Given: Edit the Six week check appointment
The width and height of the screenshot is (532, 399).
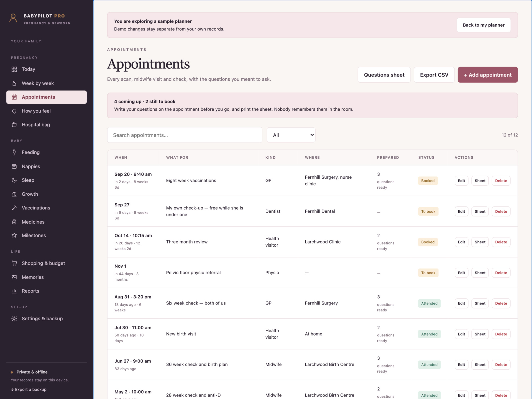Looking at the screenshot, I should tap(461, 303).
